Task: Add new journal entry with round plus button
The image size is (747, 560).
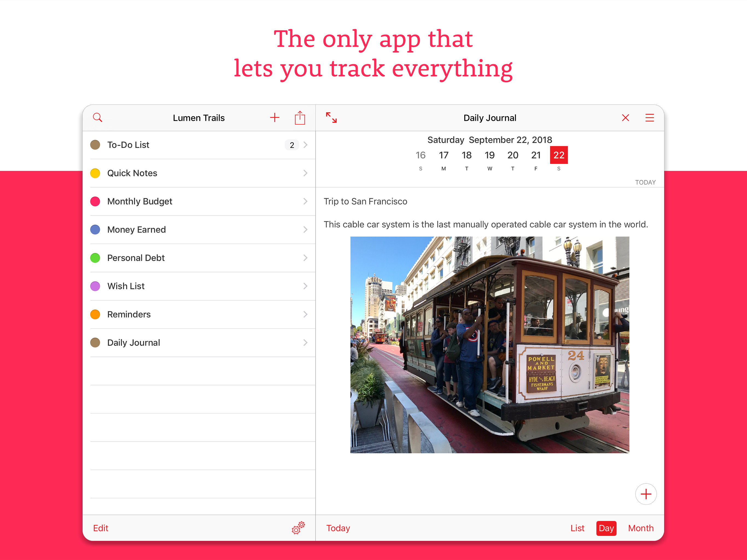Action: (646, 494)
